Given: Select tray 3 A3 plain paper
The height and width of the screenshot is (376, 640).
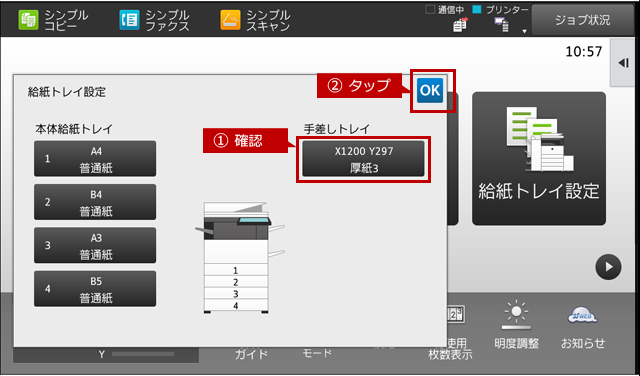Looking at the screenshot, I should 95,245.
